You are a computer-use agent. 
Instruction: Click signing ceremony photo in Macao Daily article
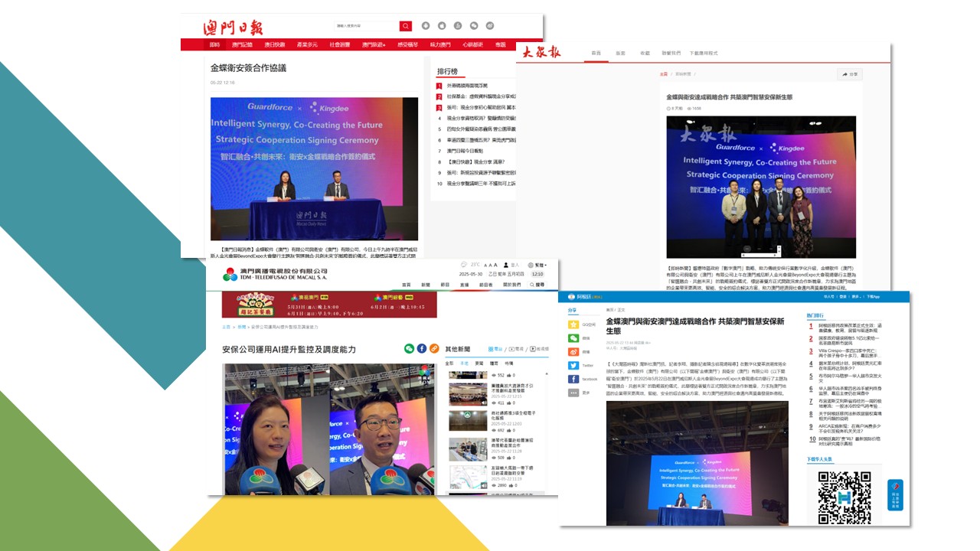click(314, 168)
